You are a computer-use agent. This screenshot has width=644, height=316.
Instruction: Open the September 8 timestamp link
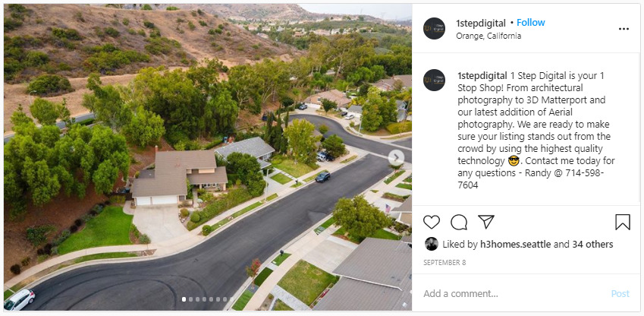tap(445, 263)
